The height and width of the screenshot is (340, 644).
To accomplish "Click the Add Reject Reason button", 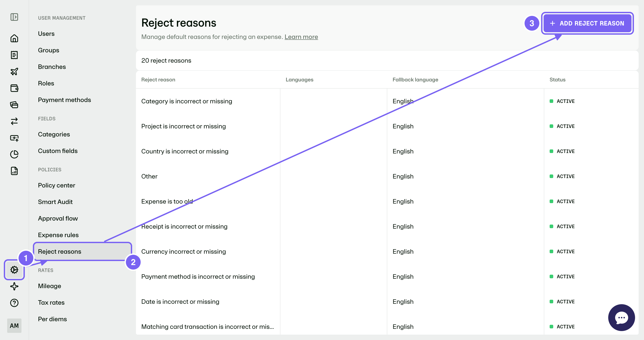I will tap(587, 23).
